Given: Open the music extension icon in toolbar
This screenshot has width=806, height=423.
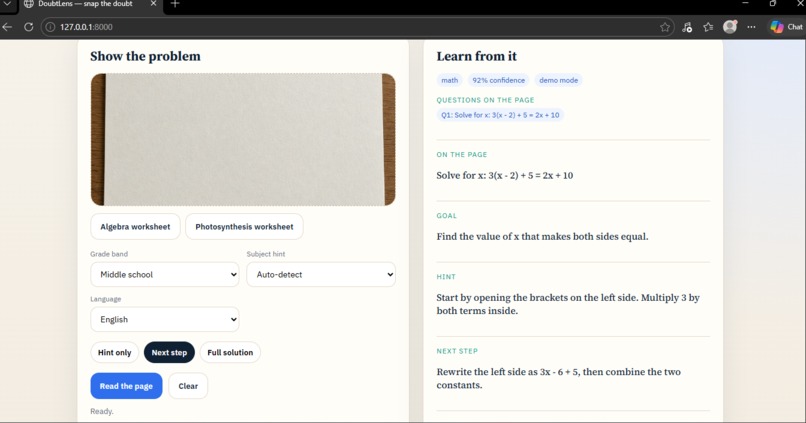Looking at the screenshot, I should (687, 27).
